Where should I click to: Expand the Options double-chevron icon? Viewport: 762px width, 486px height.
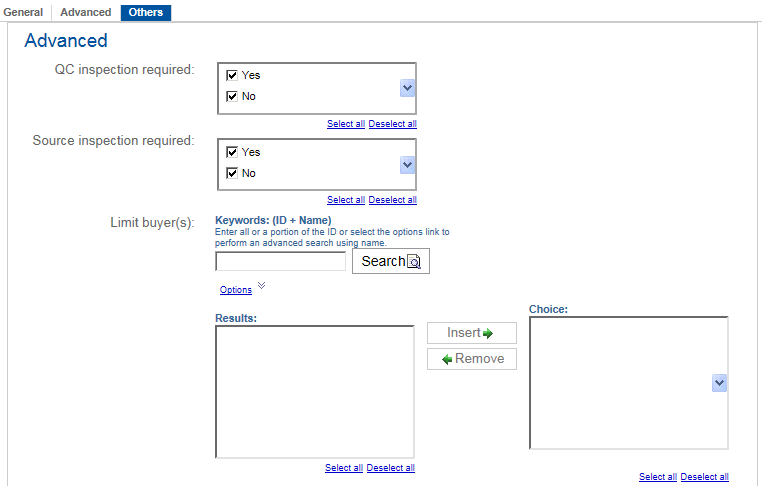[x=262, y=286]
